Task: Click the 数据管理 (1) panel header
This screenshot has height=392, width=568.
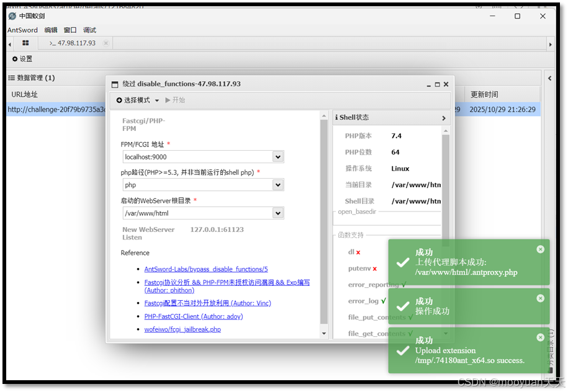Action: [32, 78]
